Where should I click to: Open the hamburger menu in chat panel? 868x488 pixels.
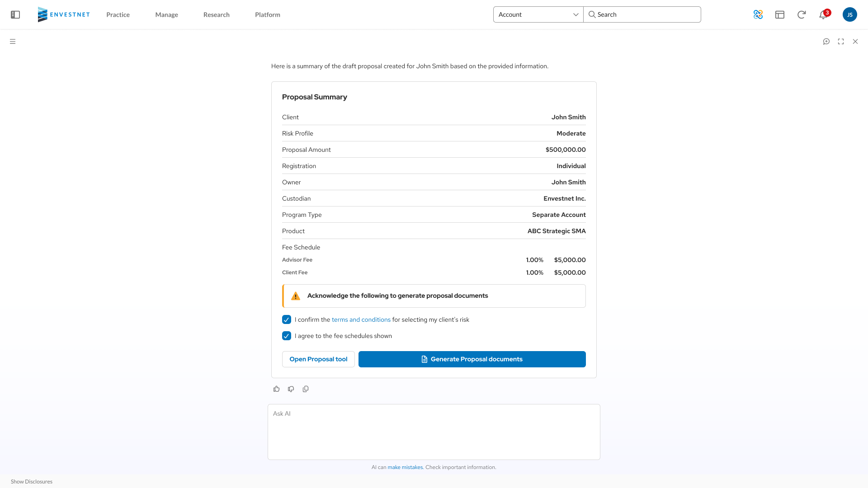point(13,42)
